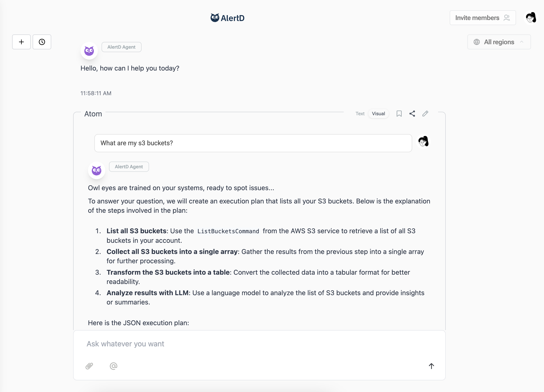Open the AlertD Agent owl avatar
Viewport: 544px width, 392px height.
point(96,170)
